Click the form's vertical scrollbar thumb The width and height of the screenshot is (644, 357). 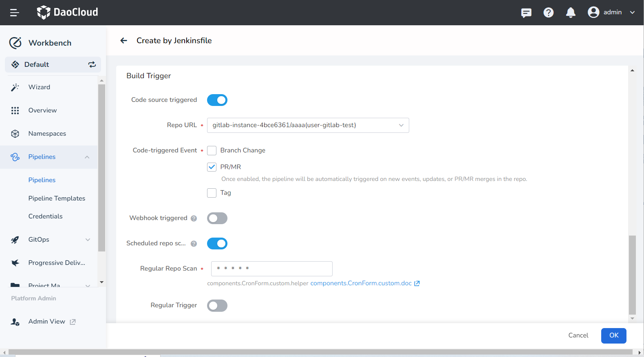[x=632, y=275]
